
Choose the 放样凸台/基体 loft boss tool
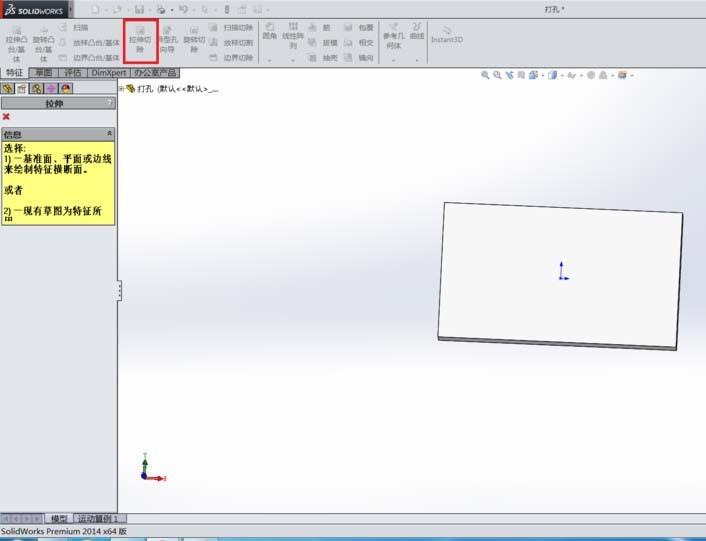click(x=89, y=43)
